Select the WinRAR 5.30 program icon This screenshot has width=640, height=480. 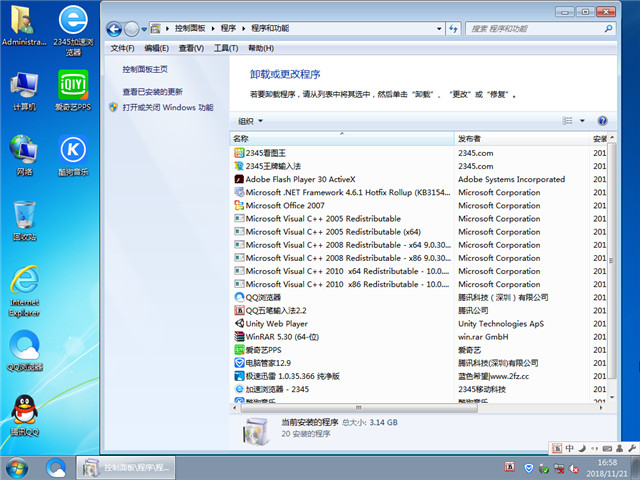click(239, 337)
